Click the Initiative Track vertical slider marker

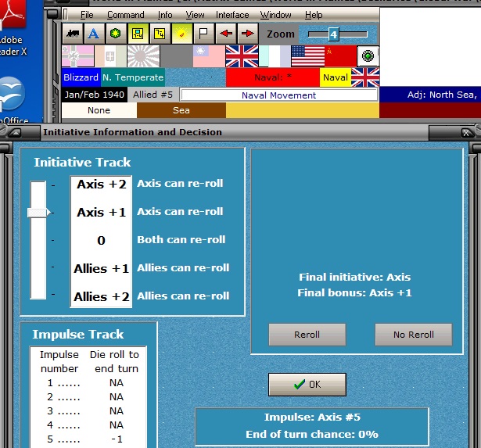click(x=38, y=213)
